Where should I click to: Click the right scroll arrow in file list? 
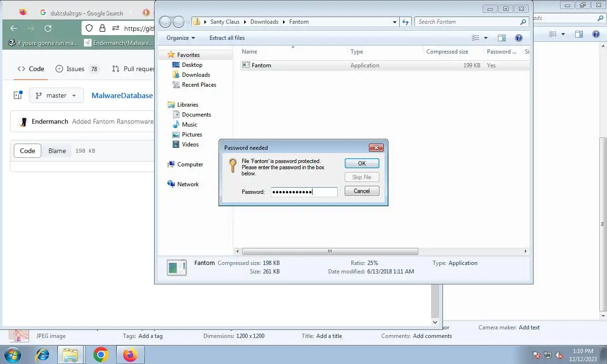coord(525,252)
